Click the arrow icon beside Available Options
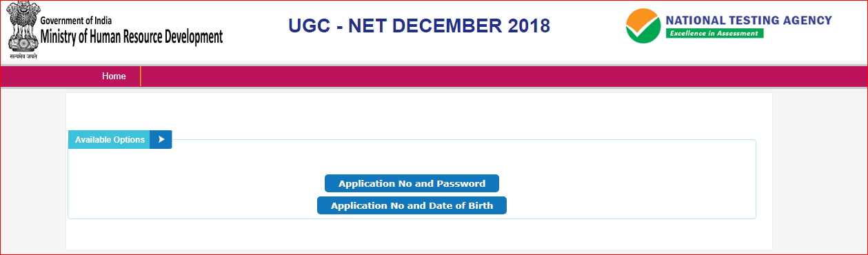This screenshot has width=868, height=255. click(x=161, y=139)
